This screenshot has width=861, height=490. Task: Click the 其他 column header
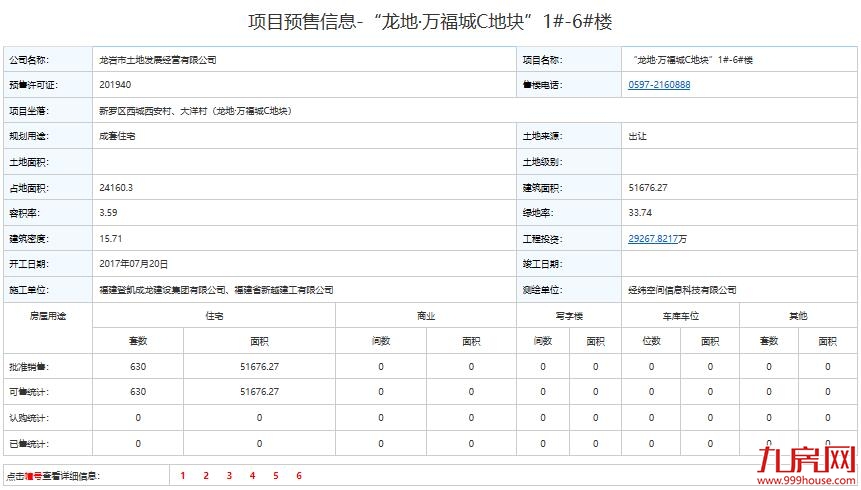(x=798, y=316)
